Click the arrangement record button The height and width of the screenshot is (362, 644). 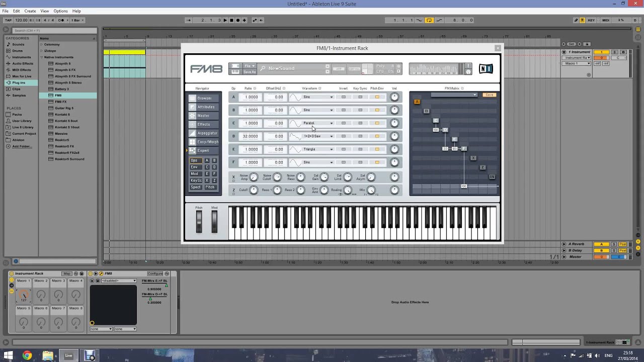(238, 20)
